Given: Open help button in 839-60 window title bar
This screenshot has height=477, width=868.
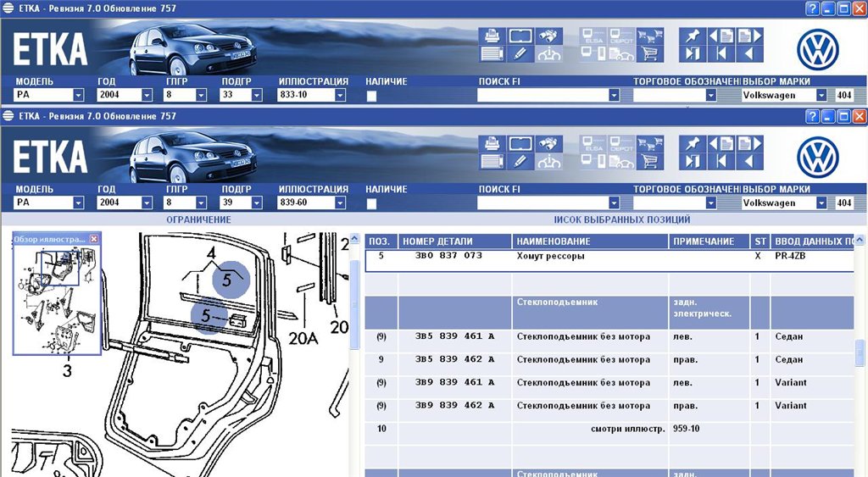Looking at the screenshot, I should pyautogui.click(x=812, y=116).
